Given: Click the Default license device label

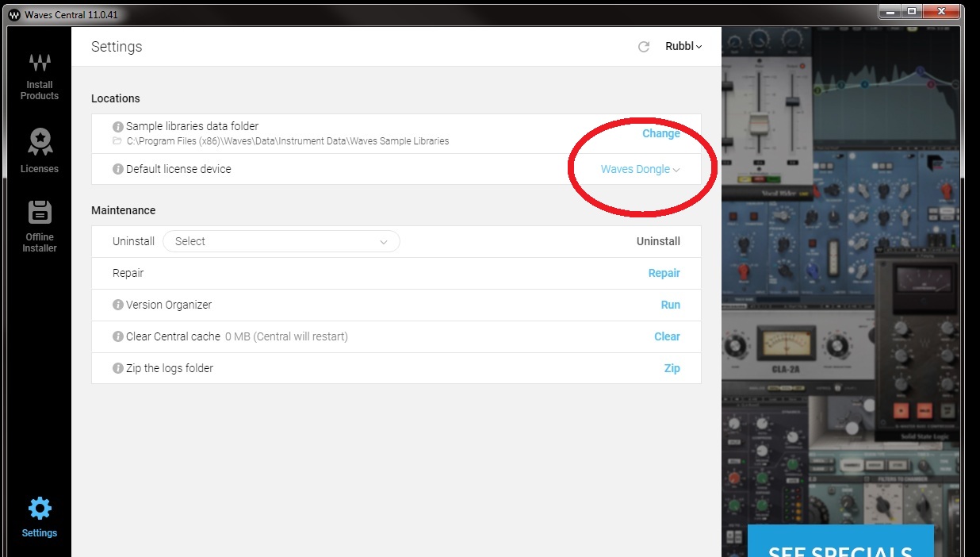Looking at the screenshot, I should tap(178, 169).
